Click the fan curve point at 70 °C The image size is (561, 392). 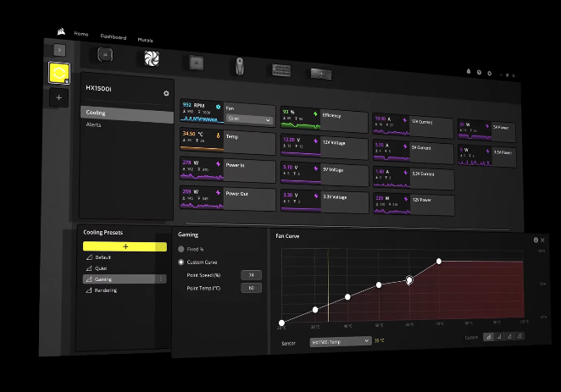click(439, 262)
